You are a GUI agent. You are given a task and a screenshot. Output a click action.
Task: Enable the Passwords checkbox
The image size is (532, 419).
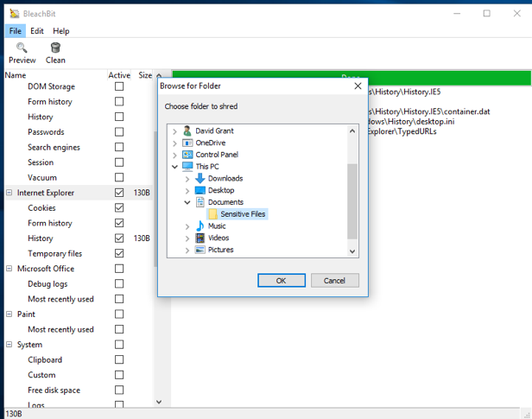point(119,132)
